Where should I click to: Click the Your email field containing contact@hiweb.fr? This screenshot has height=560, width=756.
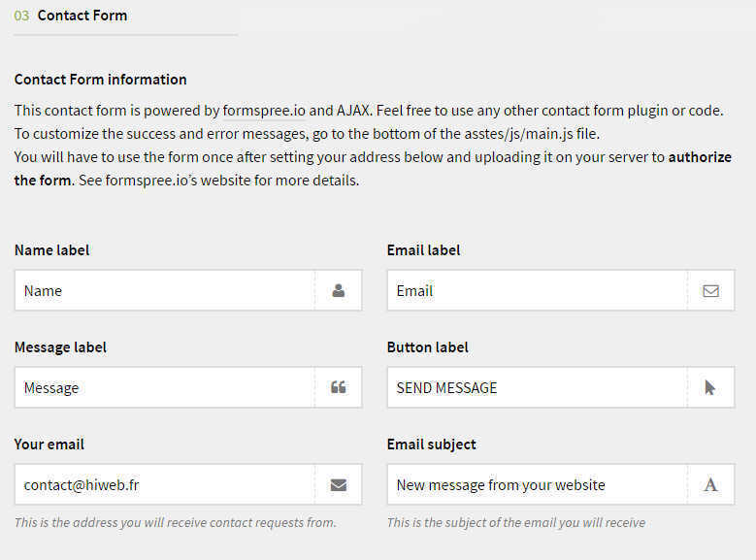[165, 484]
